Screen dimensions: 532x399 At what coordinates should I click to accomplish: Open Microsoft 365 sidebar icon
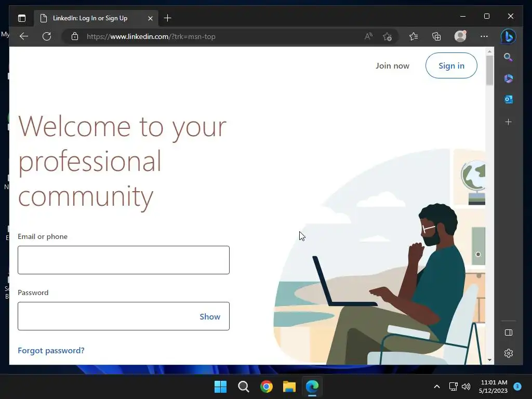pos(508,78)
